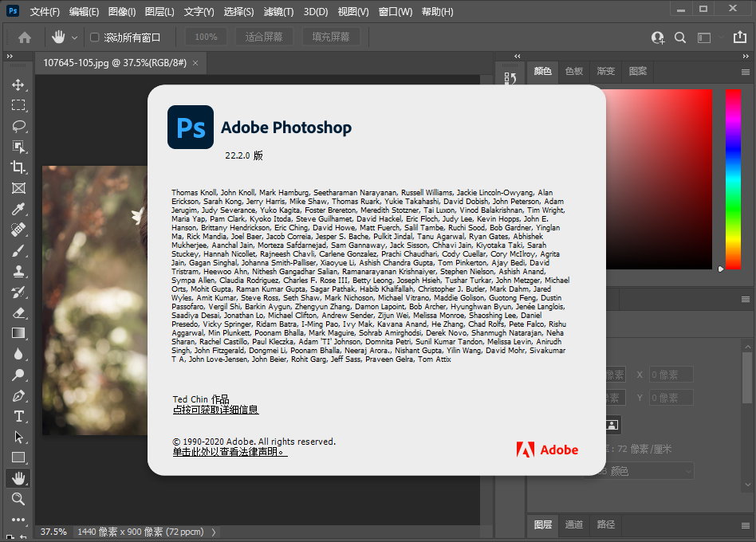The height and width of the screenshot is (542, 756).
Task: Select the Horizontal Type tool
Action: [x=18, y=416]
